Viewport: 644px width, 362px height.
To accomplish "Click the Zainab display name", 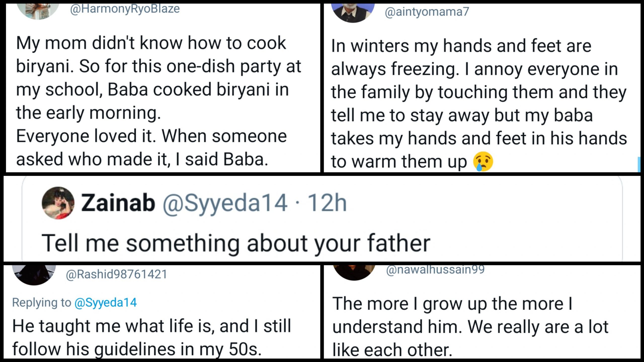I will tap(118, 203).
